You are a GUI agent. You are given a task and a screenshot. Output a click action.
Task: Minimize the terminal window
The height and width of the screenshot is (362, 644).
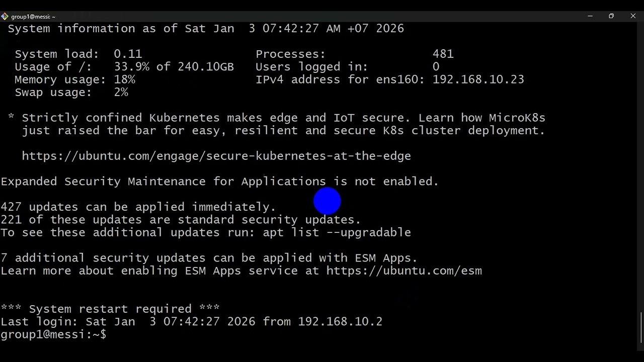[590, 16]
